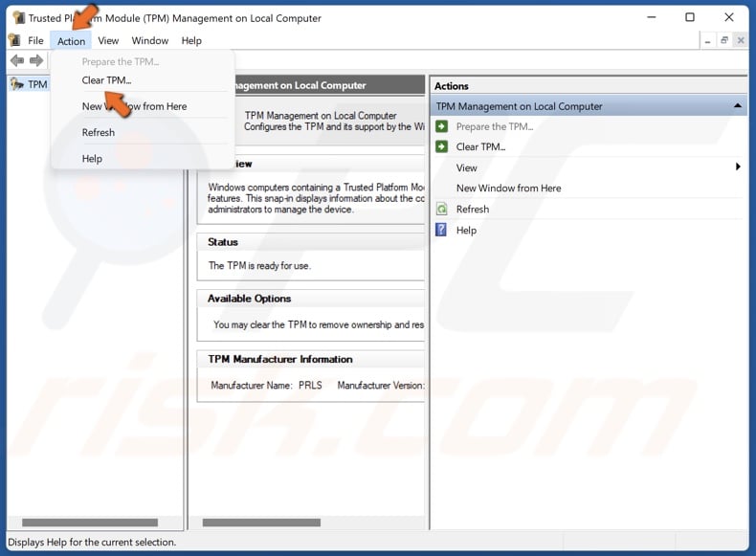Maximize the TPM Management window

pos(690,17)
